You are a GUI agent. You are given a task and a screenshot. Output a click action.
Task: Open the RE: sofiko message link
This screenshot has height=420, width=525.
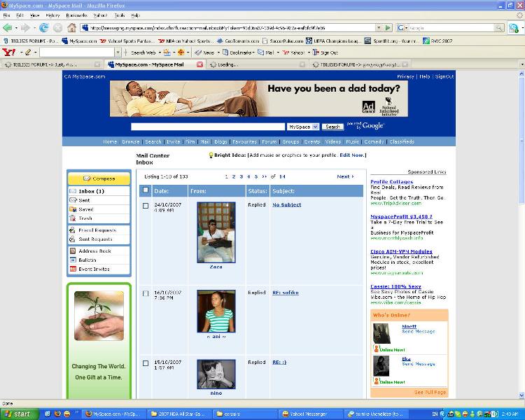pyautogui.click(x=286, y=293)
